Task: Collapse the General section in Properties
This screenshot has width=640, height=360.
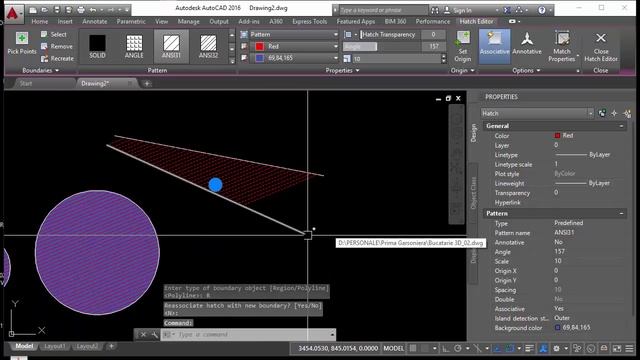Action: pyautogui.click(x=621, y=126)
